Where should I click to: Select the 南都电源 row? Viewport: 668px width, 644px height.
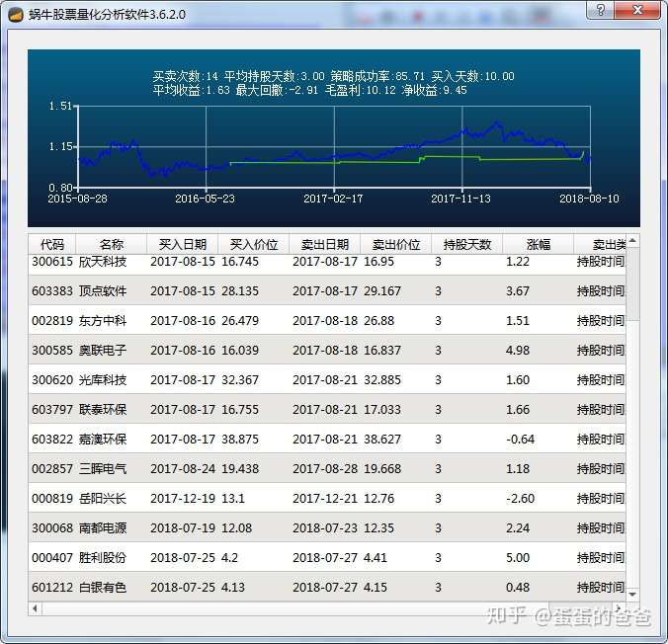(x=327, y=527)
